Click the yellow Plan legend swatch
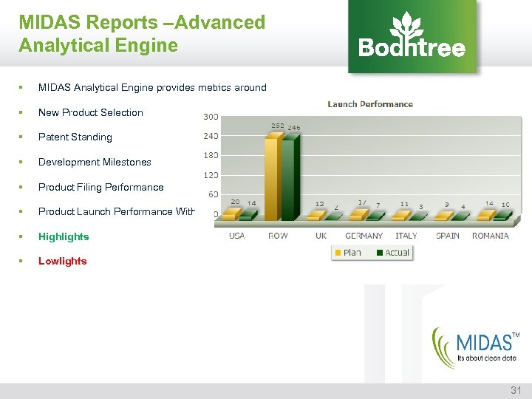Screen dimensions: 532x399 click(338, 253)
